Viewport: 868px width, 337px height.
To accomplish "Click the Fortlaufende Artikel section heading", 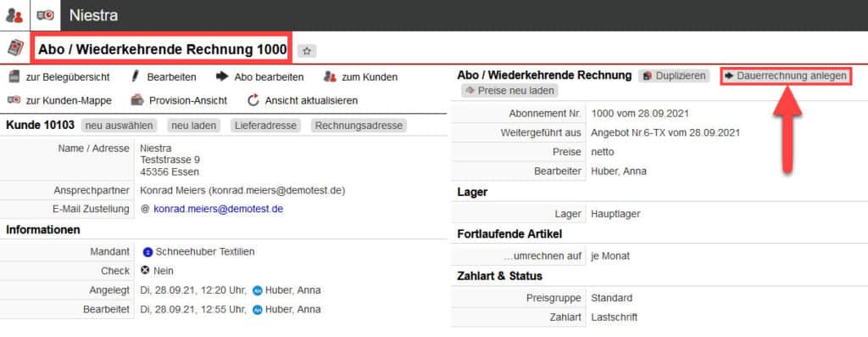I will [x=509, y=234].
